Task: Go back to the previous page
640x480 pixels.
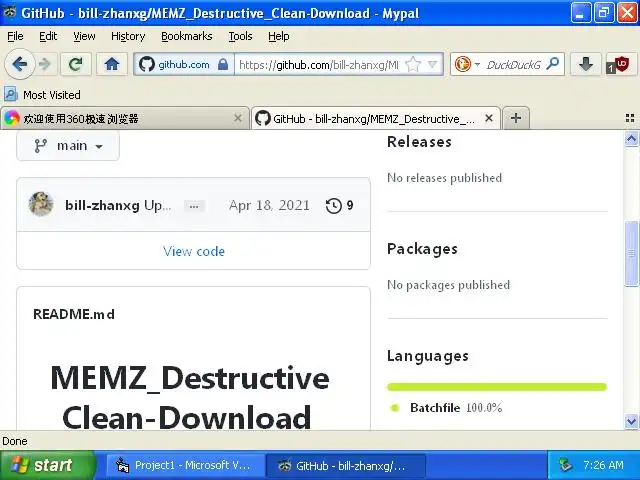Action: [19, 64]
